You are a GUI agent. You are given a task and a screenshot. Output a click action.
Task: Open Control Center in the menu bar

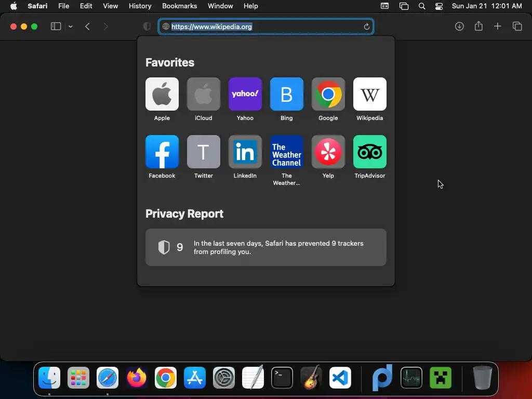coord(438,6)
